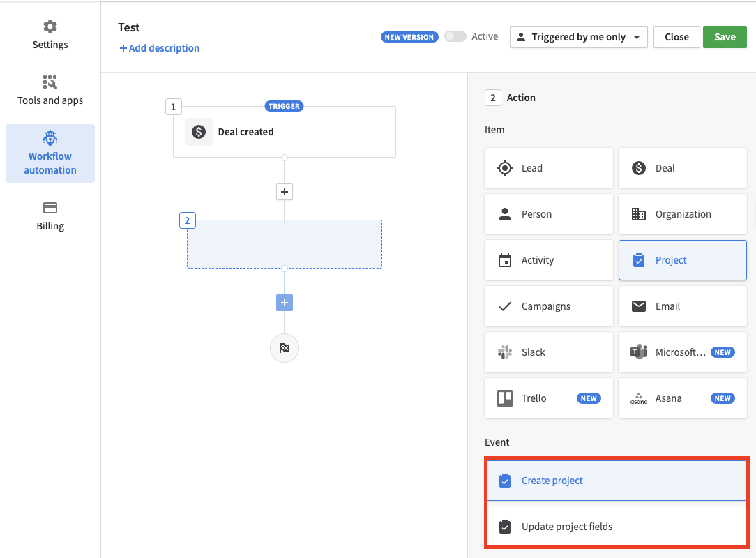Add a new step with the plus button

point(284,192)
